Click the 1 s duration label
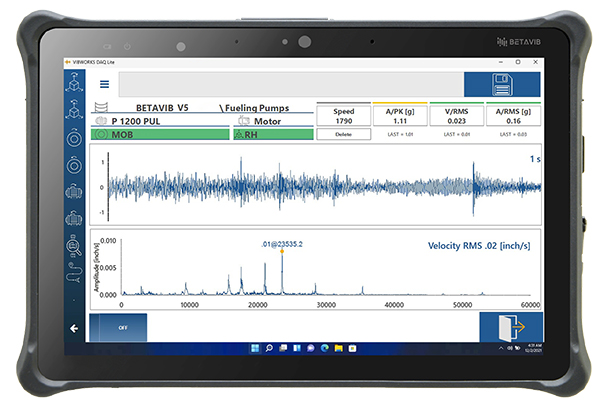This screenshot has height=405, width=600. coord(535,159)
